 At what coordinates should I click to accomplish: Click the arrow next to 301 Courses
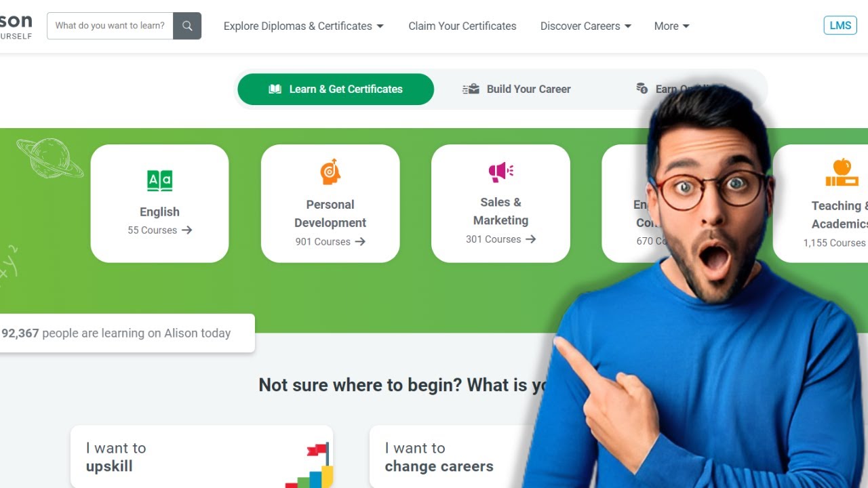(531, 239)
